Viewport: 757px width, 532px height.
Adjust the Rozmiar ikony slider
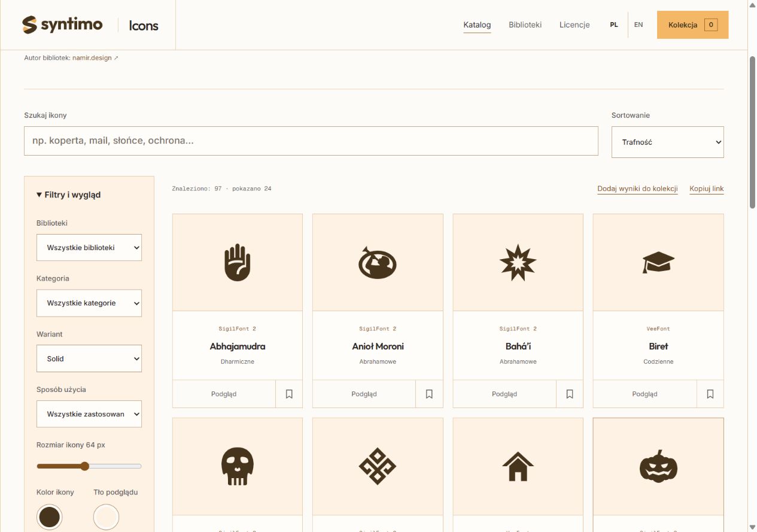89,466
